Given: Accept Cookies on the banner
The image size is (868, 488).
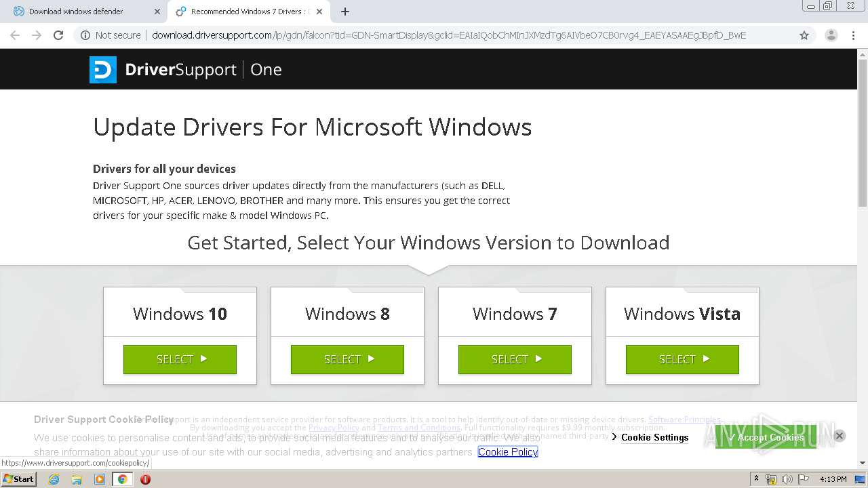Looking at the screenshot, I should (766, 437).
